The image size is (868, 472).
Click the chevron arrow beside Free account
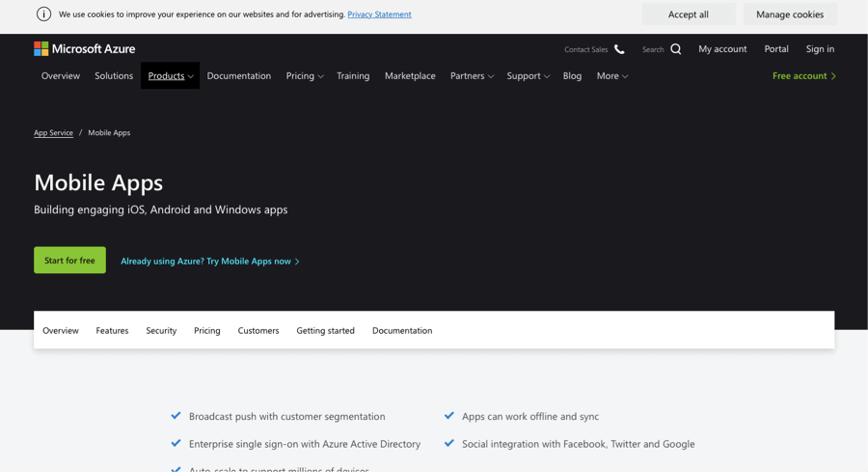(833, 76)
